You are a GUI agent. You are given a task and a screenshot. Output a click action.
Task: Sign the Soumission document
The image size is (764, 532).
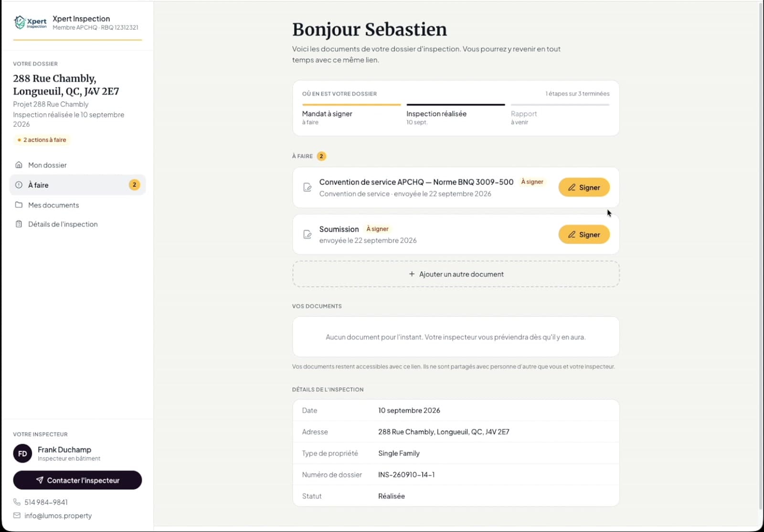pyautogui.click(x=584, y=234)
